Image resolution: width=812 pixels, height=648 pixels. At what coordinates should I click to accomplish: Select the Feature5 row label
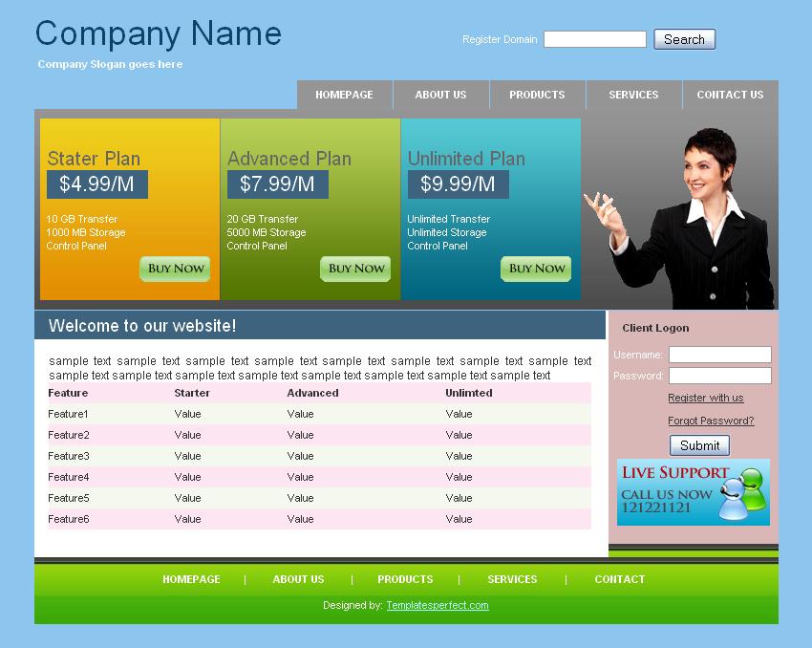[69, 498]
